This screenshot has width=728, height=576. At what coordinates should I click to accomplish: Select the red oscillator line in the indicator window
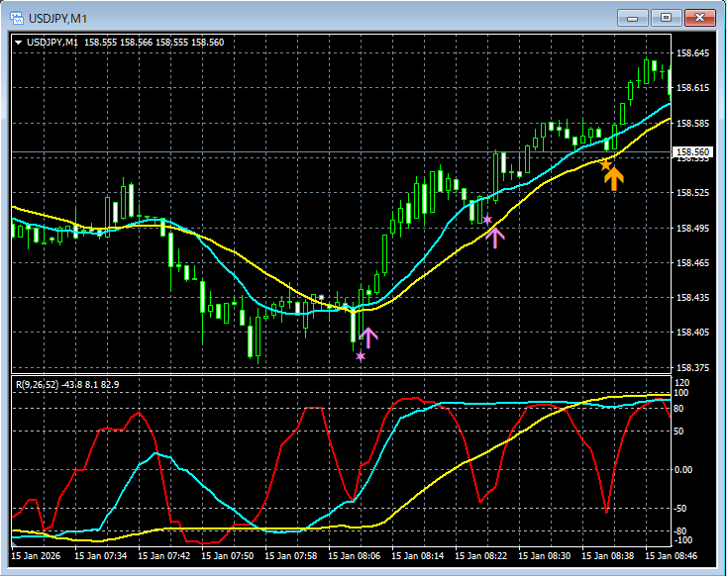tap(314, 408)
